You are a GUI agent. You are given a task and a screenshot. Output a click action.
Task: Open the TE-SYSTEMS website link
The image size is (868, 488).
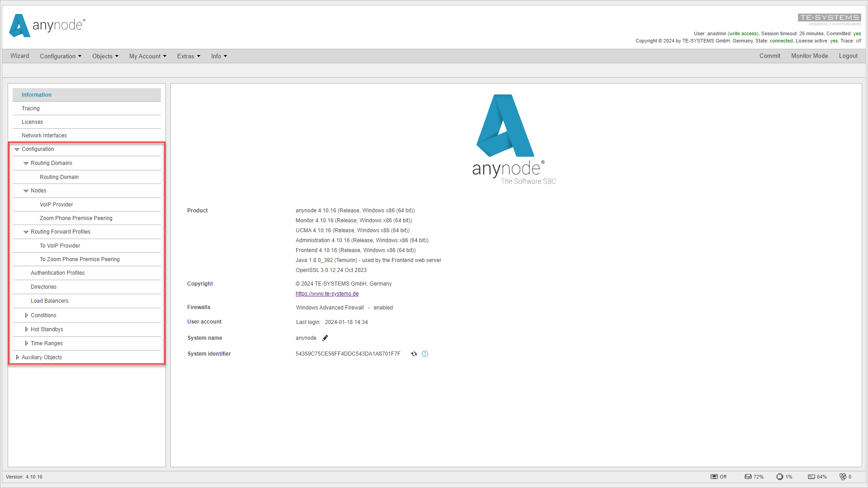(327, 293)
